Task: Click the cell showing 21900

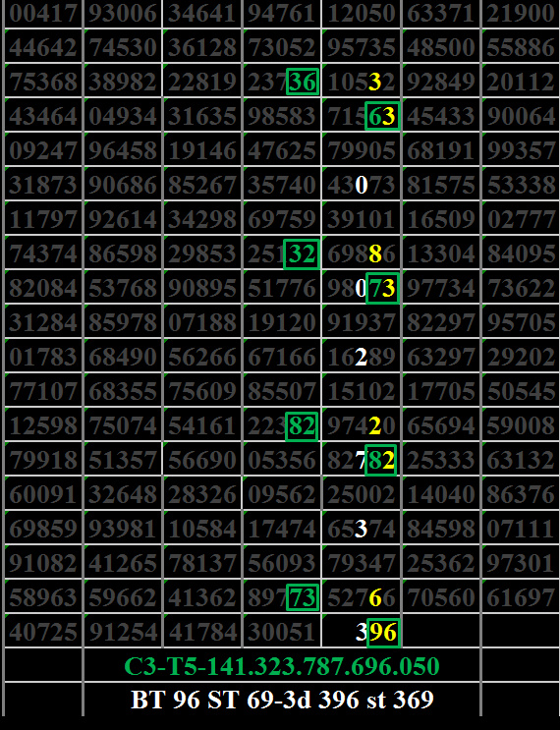Action: [521, 13]
